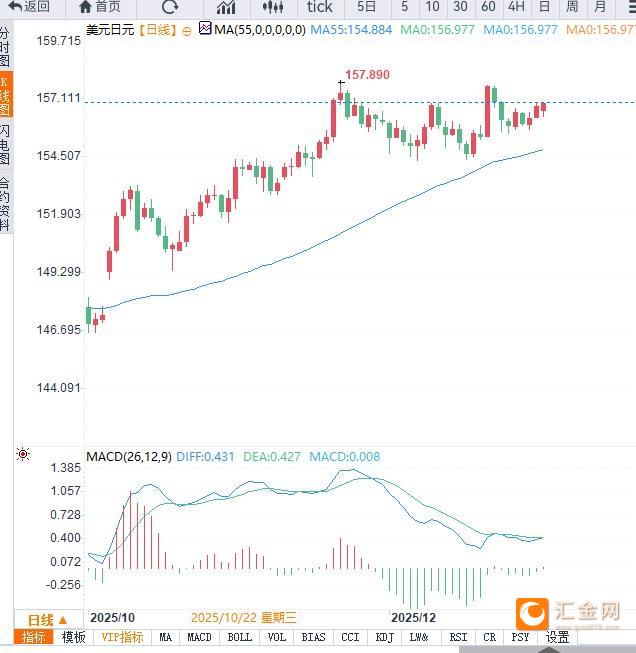Select the 指标 bottom tab

33,638
